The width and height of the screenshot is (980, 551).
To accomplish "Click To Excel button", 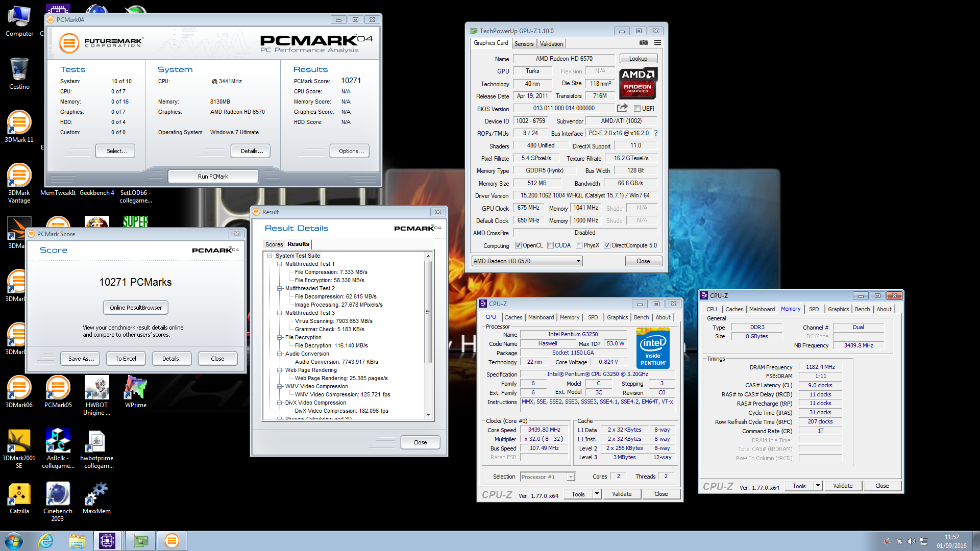I will tap(126, 359).
